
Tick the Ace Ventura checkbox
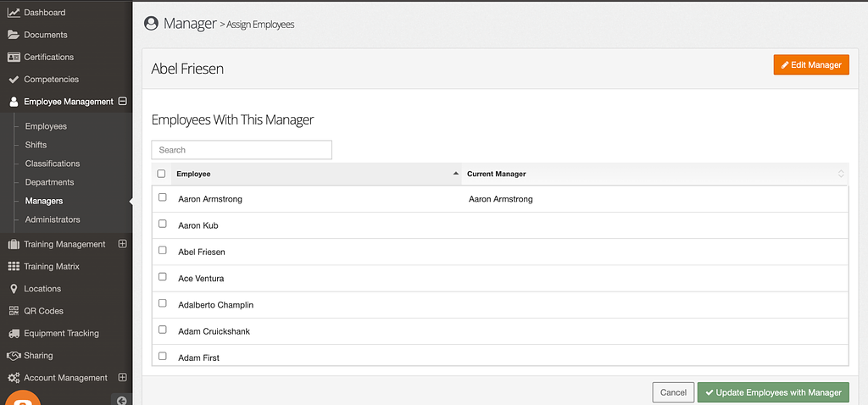pyautogui.click(x=163, y=277)
